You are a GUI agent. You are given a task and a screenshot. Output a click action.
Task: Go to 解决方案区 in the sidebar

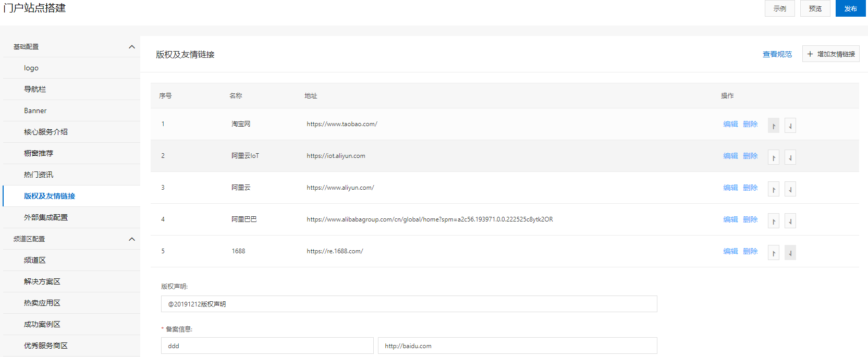[71, 281]
